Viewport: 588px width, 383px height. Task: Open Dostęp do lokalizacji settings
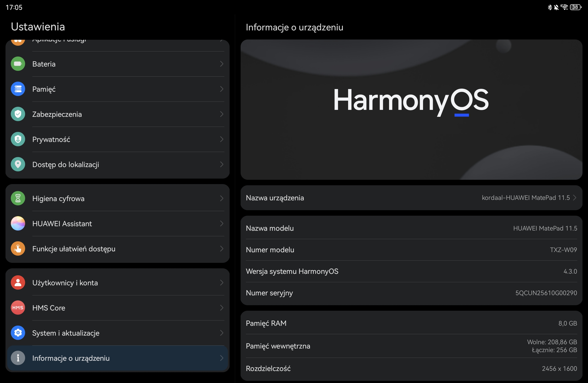coord(117,164)
